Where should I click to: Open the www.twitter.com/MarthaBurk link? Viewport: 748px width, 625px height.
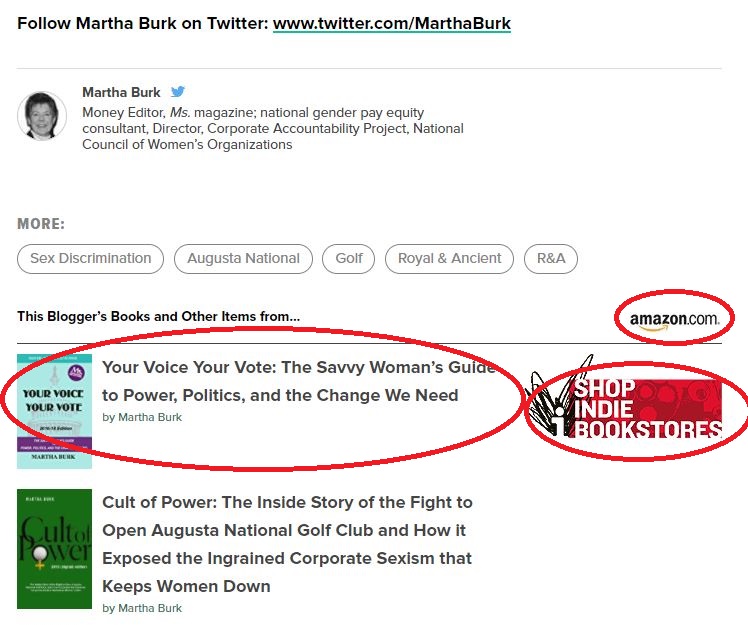tap(391, 22)
